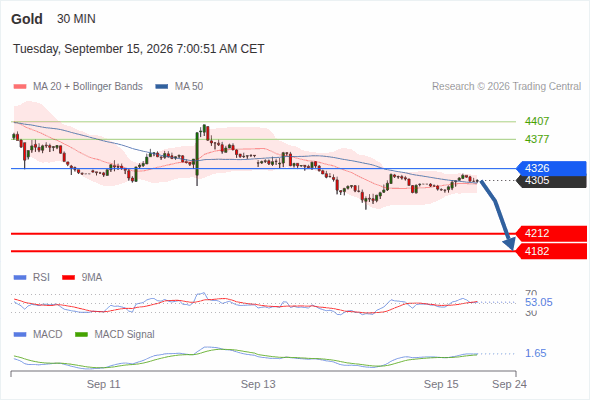This screenshot has width=590, height=400.
Task: Click the RSI value 53.05 readout
Action: 539,303
